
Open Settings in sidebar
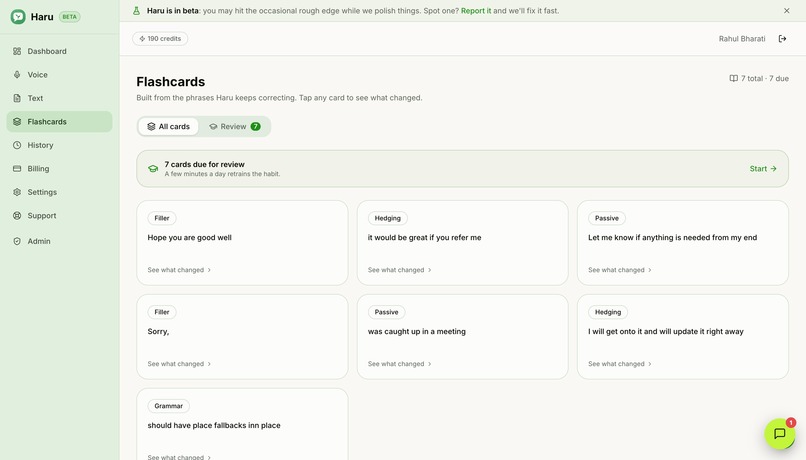pyautogui.click(x=59, y=192)
